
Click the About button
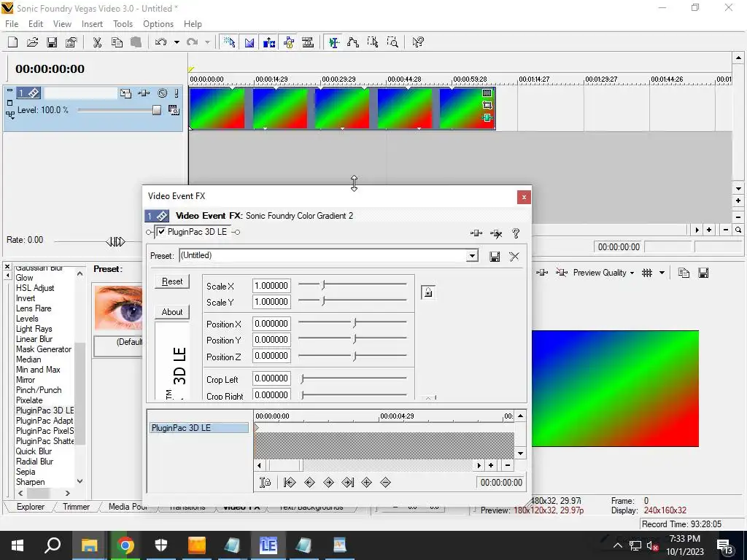[x=172, y=312]
